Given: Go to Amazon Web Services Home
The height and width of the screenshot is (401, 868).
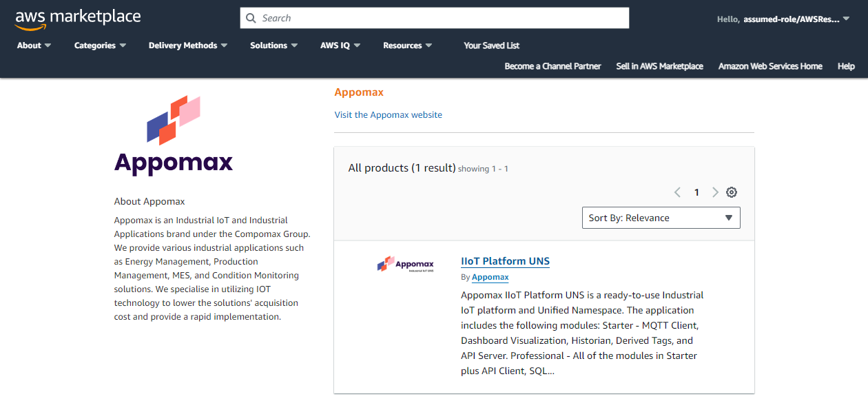Looking at the screenshot, I should [x=770, y=66].
